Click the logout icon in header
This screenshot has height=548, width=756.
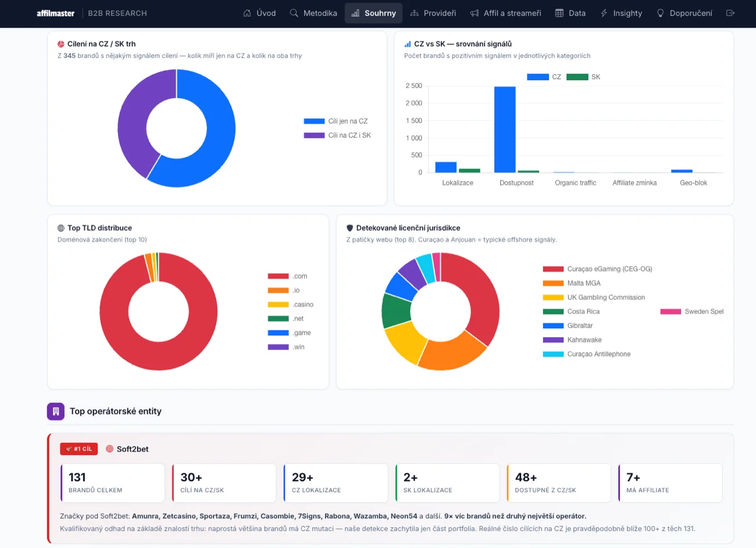tap(730, 13)
